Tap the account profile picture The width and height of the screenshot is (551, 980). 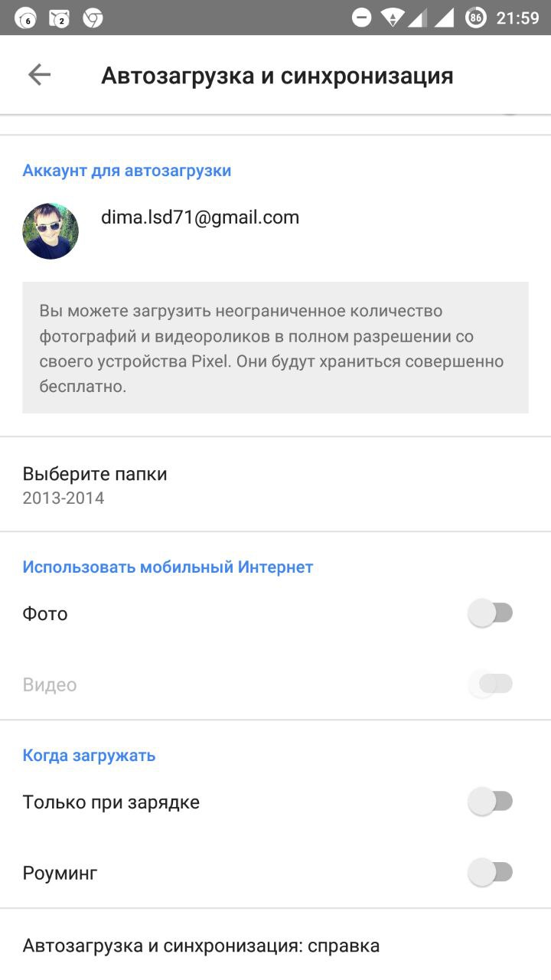(x=51, y=231)
